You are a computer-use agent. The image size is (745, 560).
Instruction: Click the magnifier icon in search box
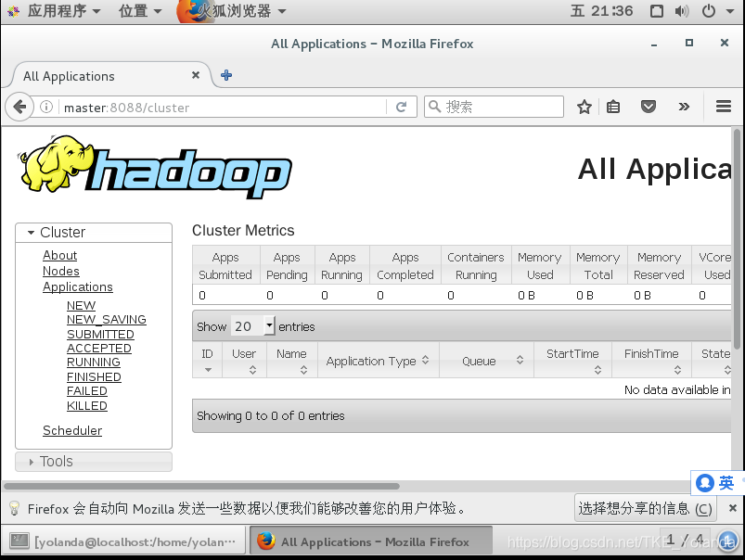point(434,107)
